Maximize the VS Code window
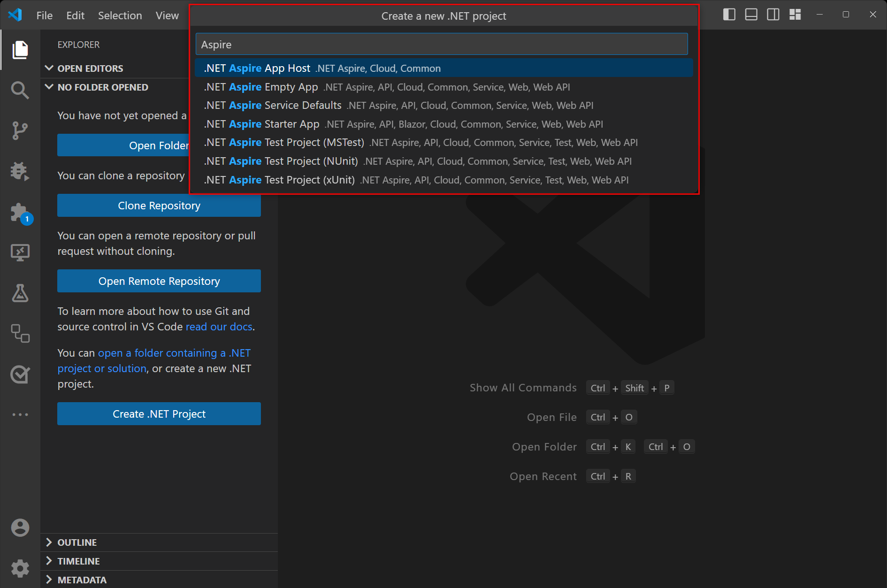The image size is (887, 588). tap(846, 15)
